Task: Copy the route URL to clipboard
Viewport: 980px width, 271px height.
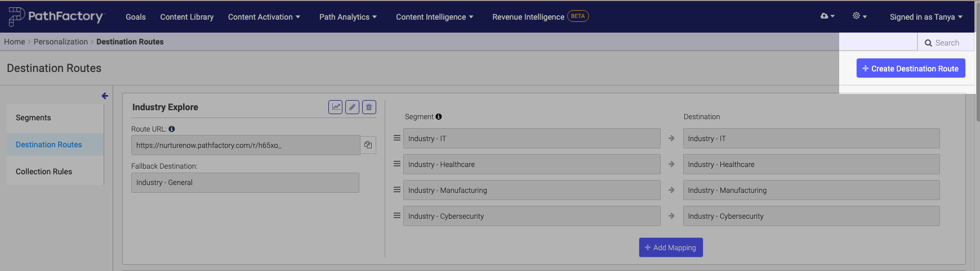Action: 368,145
